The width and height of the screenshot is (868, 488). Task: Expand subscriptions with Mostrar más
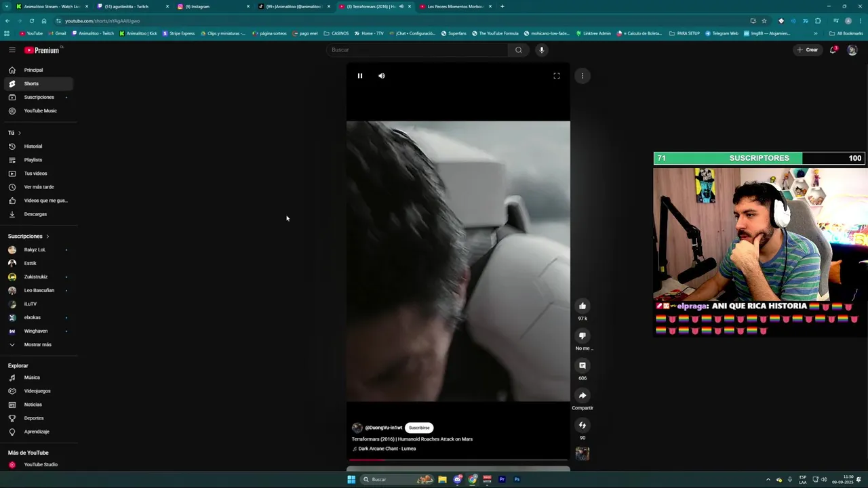[38, 344]
